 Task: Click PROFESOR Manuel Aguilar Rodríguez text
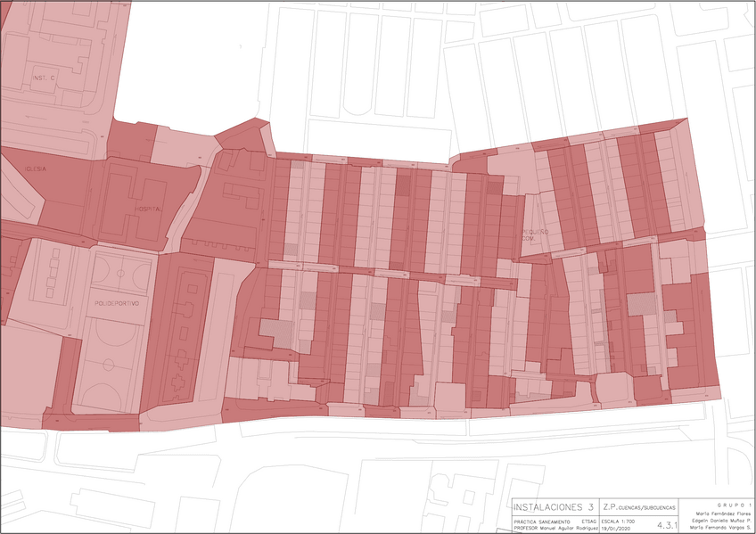point(555,528)
